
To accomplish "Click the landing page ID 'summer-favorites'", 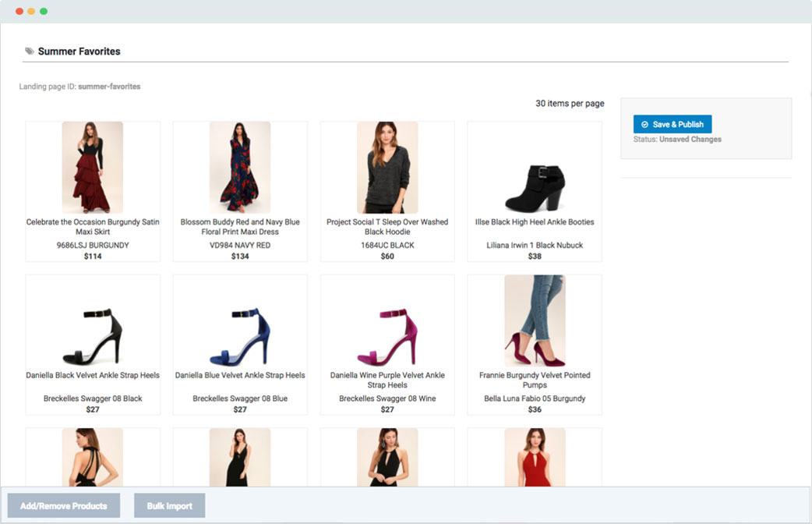I will point(109,87).
